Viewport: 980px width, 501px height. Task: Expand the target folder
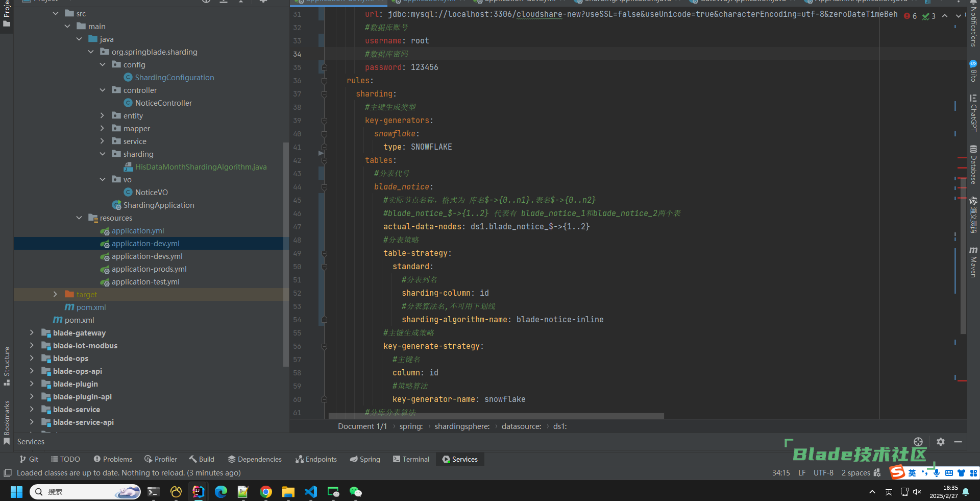[56, 295]
